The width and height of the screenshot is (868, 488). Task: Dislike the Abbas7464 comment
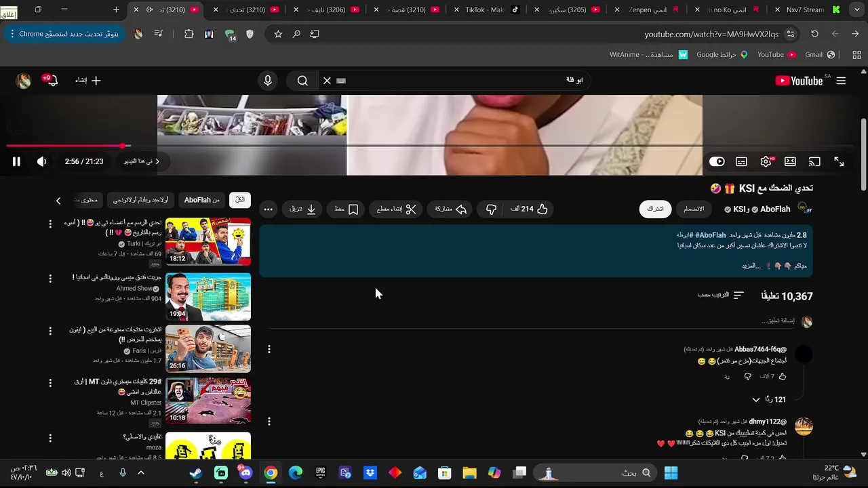[747, 376]
